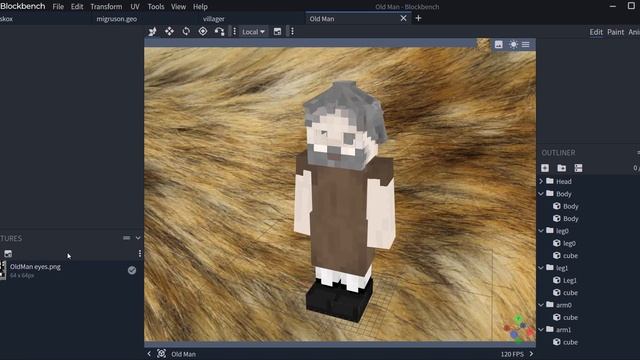The width and height of the screenshot is (640, 360).
Task: Open the Transform menu
Action: [x=106, y=7]
